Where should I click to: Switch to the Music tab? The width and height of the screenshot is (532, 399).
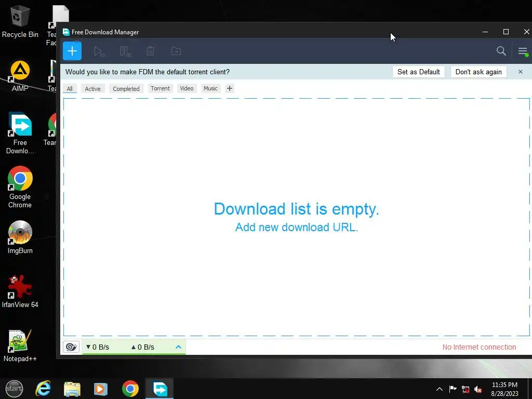click(x=210, y=88)
